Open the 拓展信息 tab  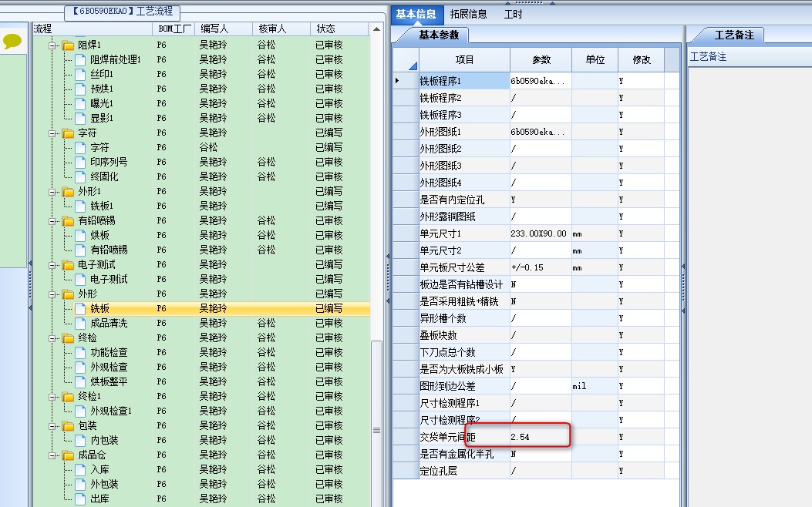(468, 15)
